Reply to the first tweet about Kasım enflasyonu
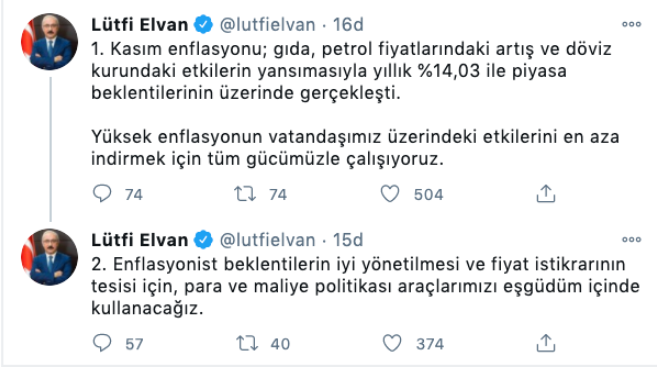The image size is (663, 367). (x=102, y=194)
